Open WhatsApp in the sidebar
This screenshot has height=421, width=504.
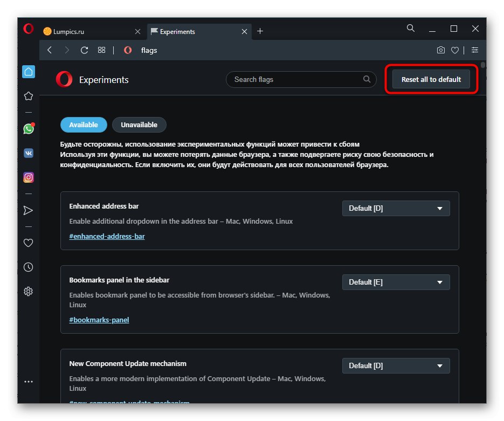pyautogui.click(x=29, y=128)
